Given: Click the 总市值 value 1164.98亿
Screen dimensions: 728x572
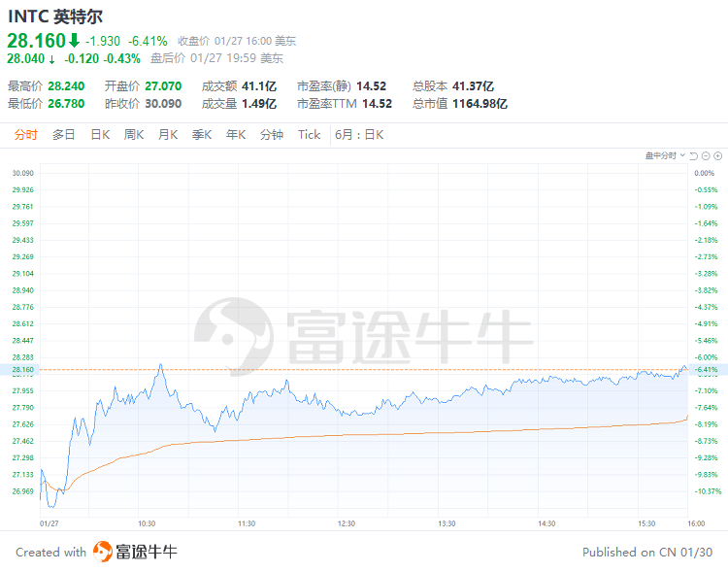Looking at the screenshot, I should pos(480,104).
